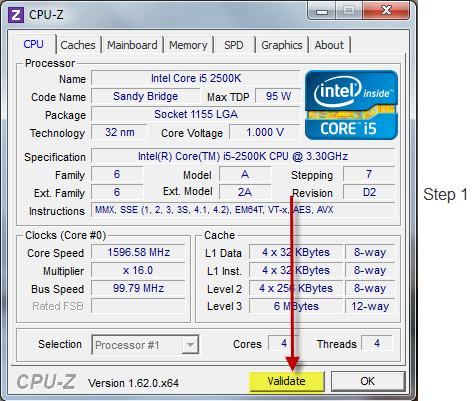Open the Processor #1 selection dropdown
The image size is (473, 401).
145,345
